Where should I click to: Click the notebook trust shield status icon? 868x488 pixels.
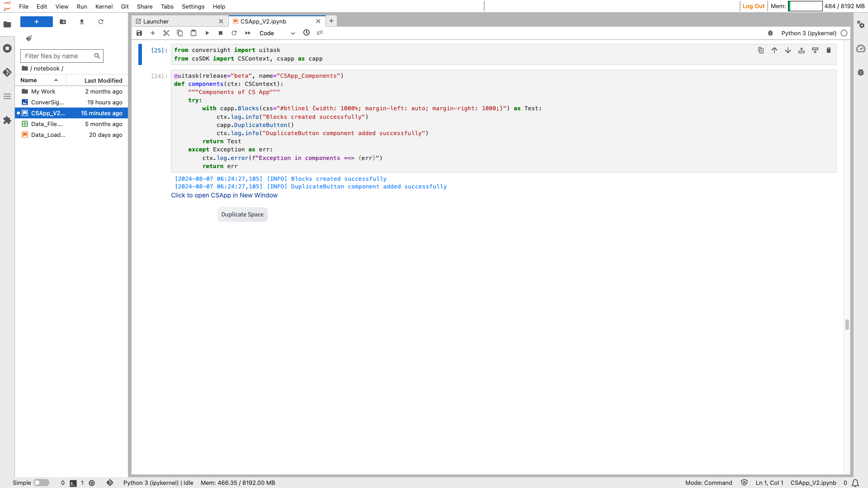click(x=745, y=483)
